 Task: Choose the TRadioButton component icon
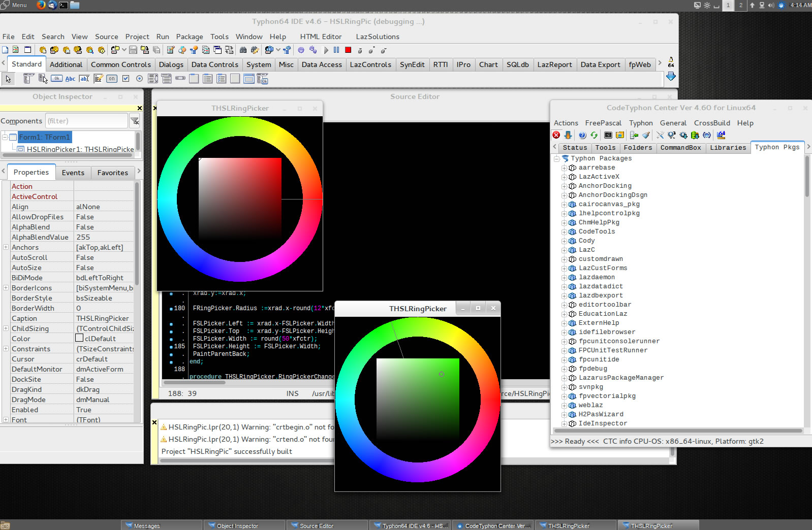[139, 79]
